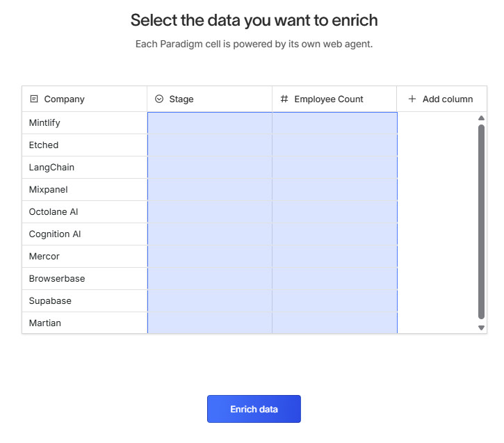Select the Mintlify company cell
The width and height of the screenshot is (504, 443).
click(x=84, y=123)
